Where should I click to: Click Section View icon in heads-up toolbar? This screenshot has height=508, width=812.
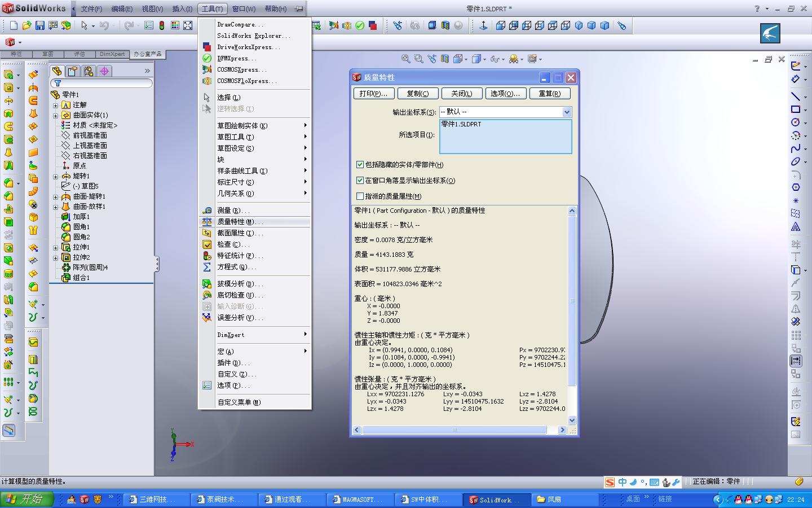click(445, 59)
